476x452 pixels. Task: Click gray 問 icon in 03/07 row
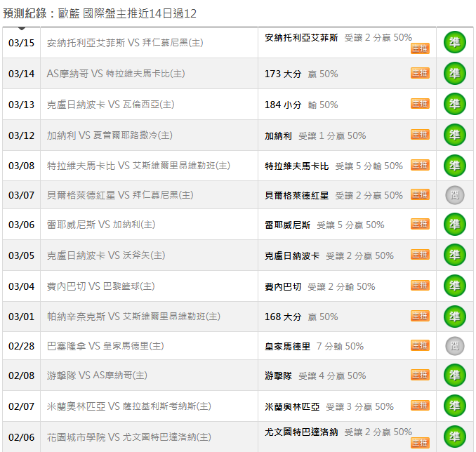click(454, 195)
